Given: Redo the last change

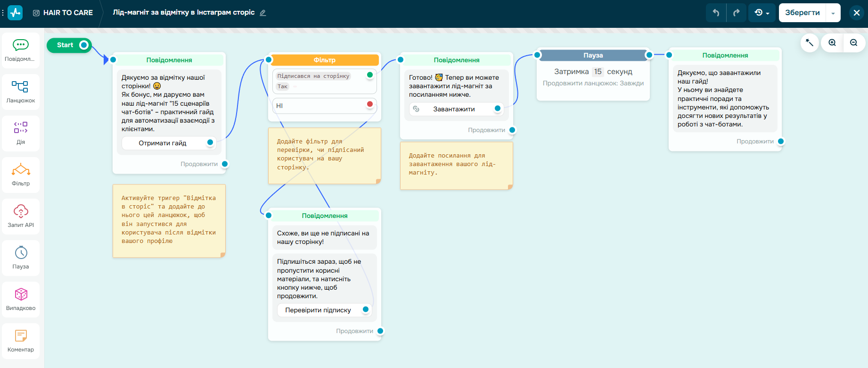Looking at the screenshot, I should coord(737,13).
